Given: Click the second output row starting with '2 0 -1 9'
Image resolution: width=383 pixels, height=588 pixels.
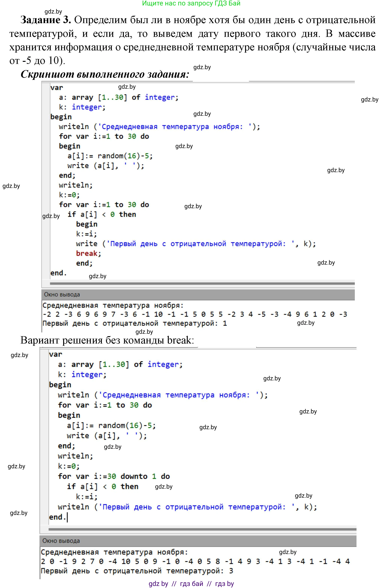Looking at the screenshot, I should tap(195, 562).
